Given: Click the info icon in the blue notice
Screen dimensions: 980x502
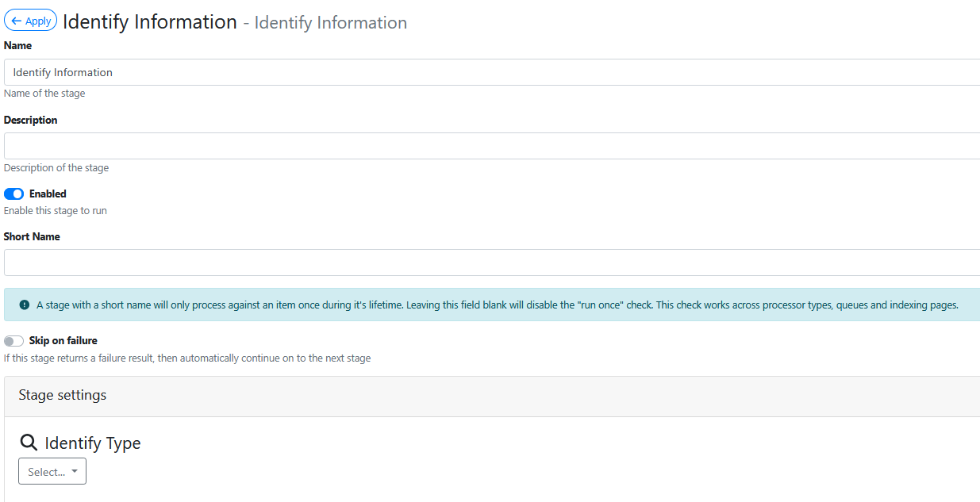Looking at the screenshot, I should (x=25, y=305).
